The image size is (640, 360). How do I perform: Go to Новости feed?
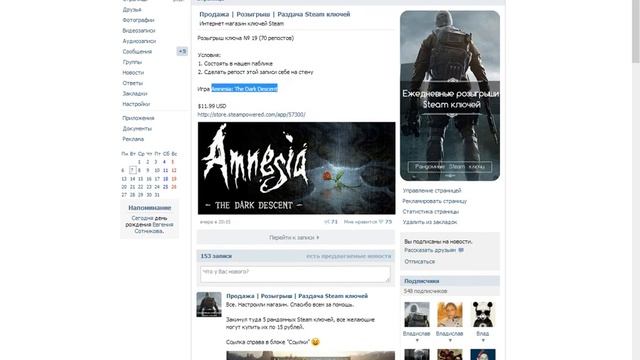coord(133,73)
